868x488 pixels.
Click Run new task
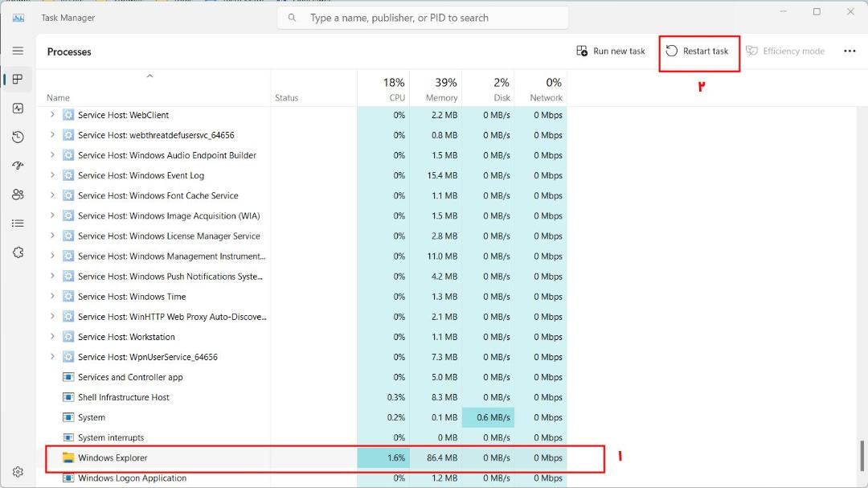(611, 51)
